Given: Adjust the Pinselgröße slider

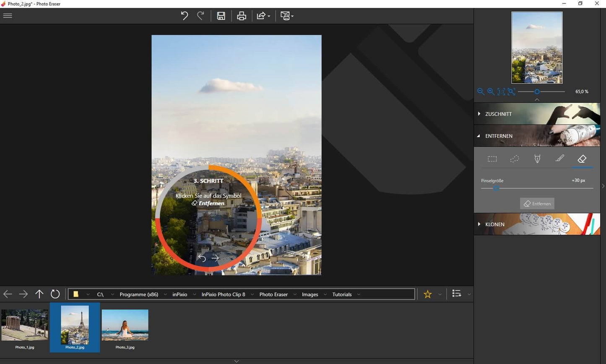Looking at the screenshot, I should 496,189.
